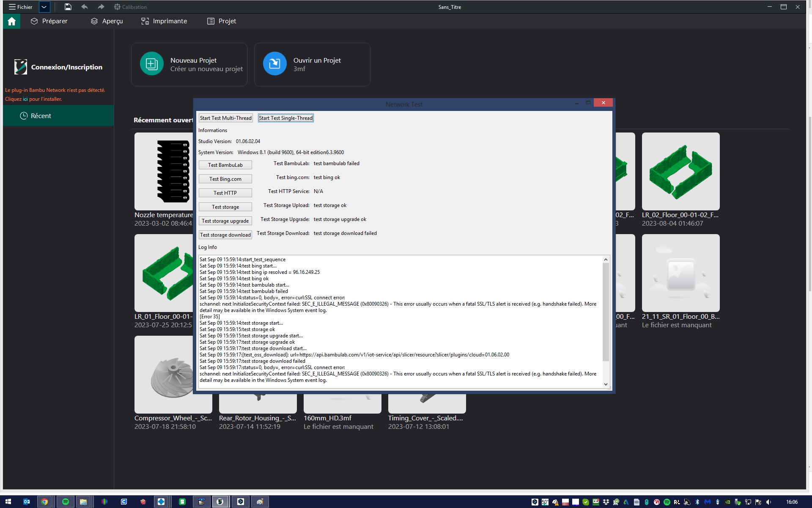Click the Connexion/Inscription avatar icon
The image size is (812, 508).
[x=19, y=66]
